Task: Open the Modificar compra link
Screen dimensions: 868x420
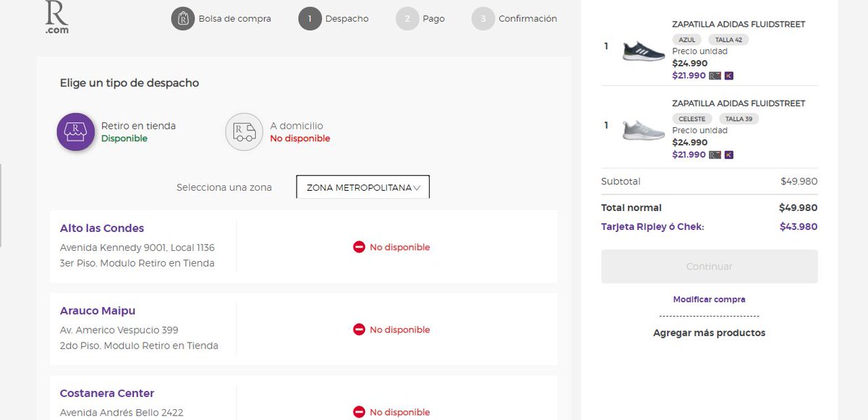Action: point(709,299)
